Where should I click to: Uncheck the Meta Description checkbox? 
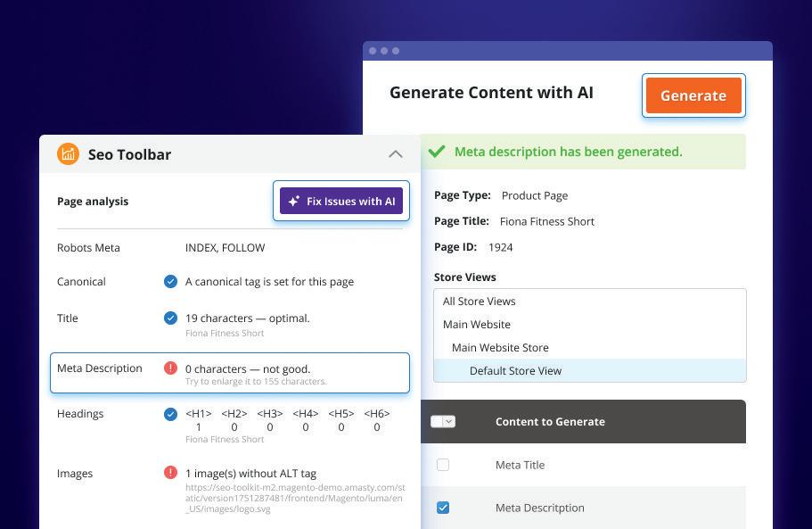443,508
